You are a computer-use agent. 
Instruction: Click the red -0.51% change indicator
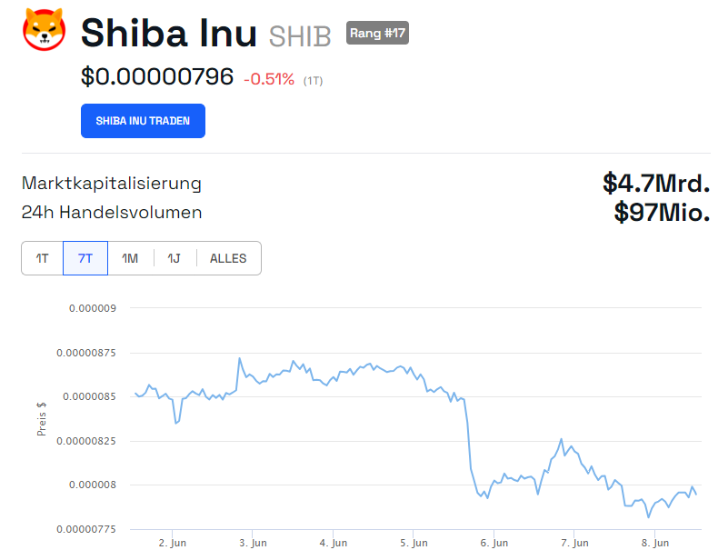(268, 79)
